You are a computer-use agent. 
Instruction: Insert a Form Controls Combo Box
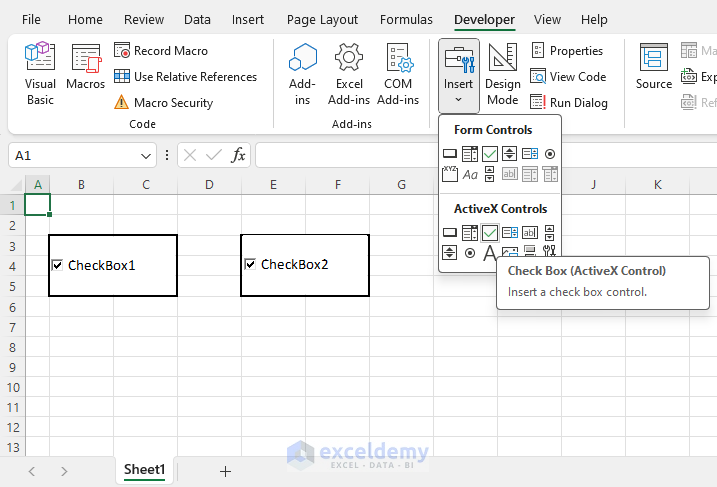coord(470,154)
